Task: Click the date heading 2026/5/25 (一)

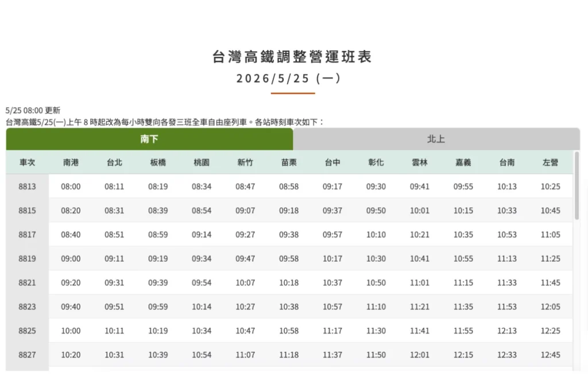Action: [x=289, y=78]
